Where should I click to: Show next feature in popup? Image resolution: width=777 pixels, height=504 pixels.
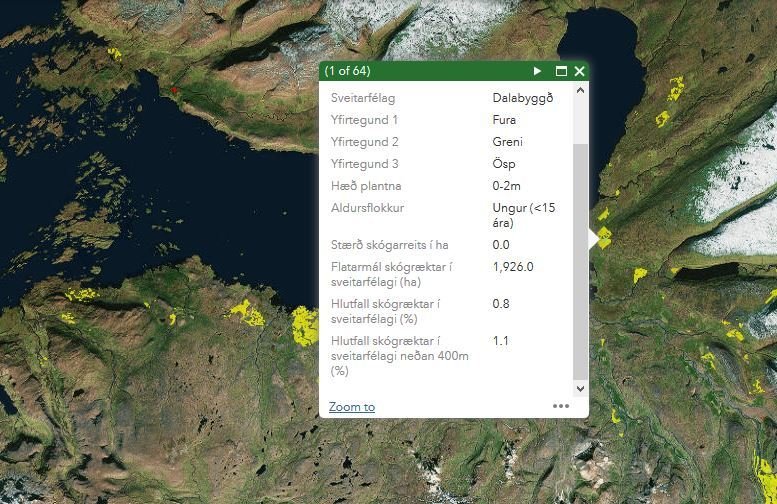[x=538, y=71]
